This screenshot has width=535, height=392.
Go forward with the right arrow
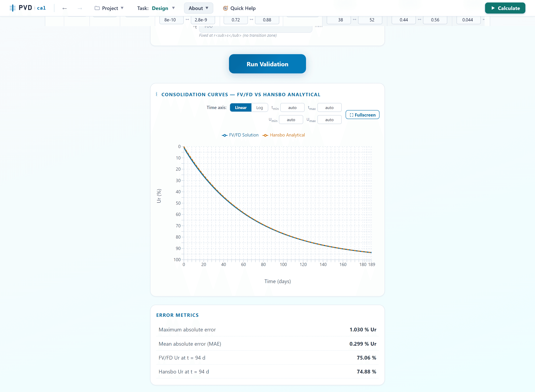(80, 8)
